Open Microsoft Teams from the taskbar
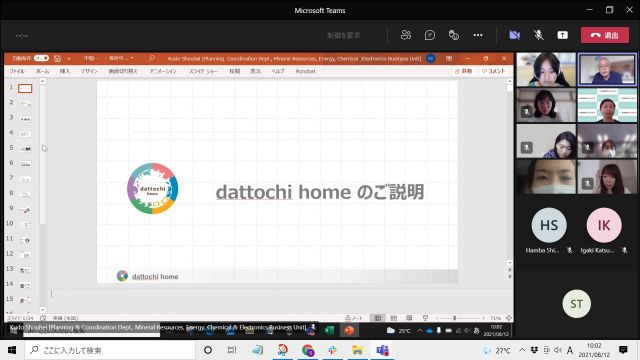 (x=382, y=350)
